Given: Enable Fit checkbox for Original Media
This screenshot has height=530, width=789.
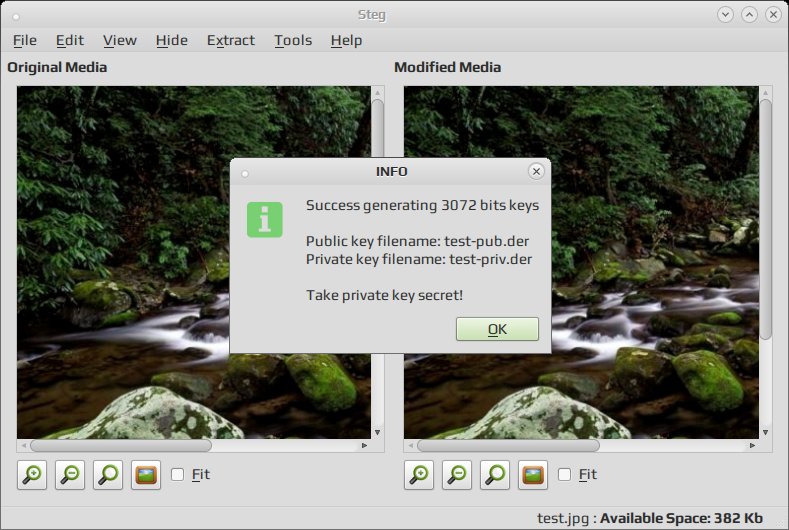Looking at the screenshot, I should 177,474.
